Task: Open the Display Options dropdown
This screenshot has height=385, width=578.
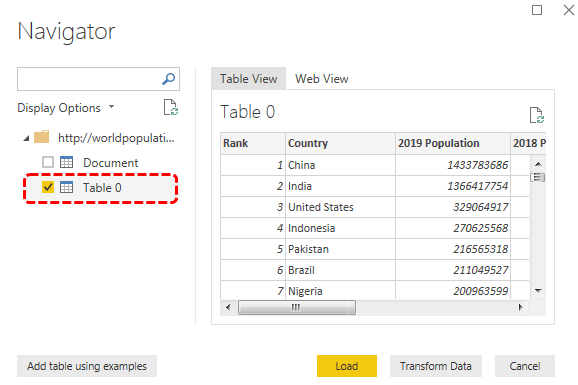Action: pos(66,108)
